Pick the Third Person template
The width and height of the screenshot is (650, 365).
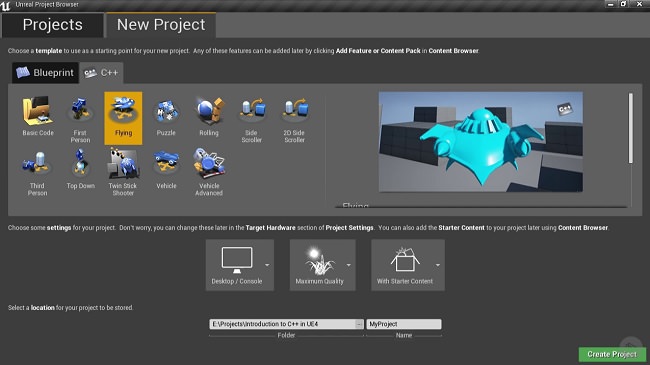pos(37,172)
